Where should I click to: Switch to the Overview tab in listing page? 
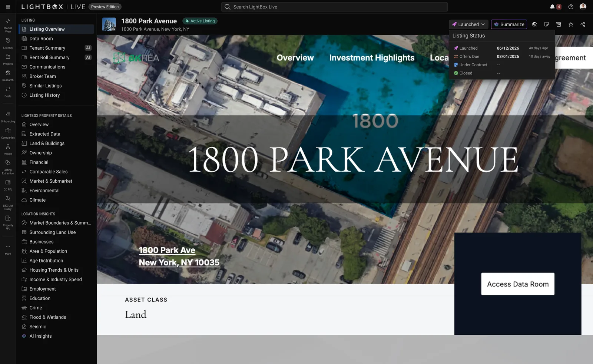[295, 57]
